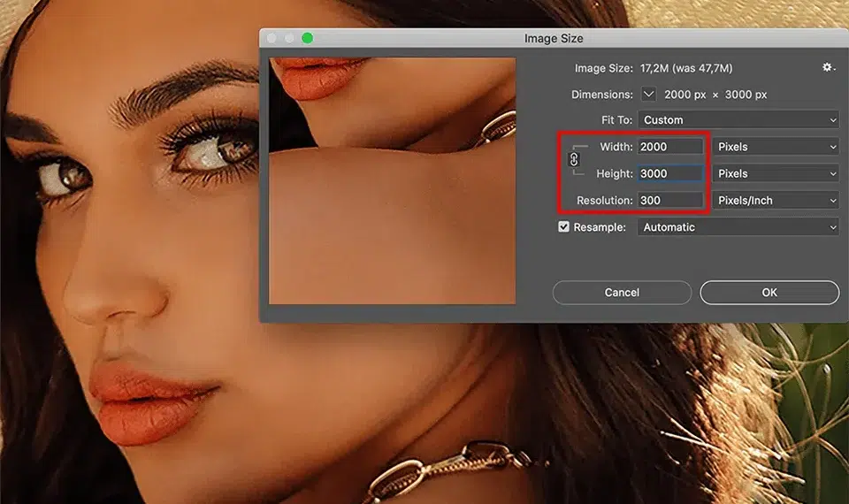Toggle the constrain proportions chain link icon
This screenshot has height=504, width=849.
coord(574,160)
